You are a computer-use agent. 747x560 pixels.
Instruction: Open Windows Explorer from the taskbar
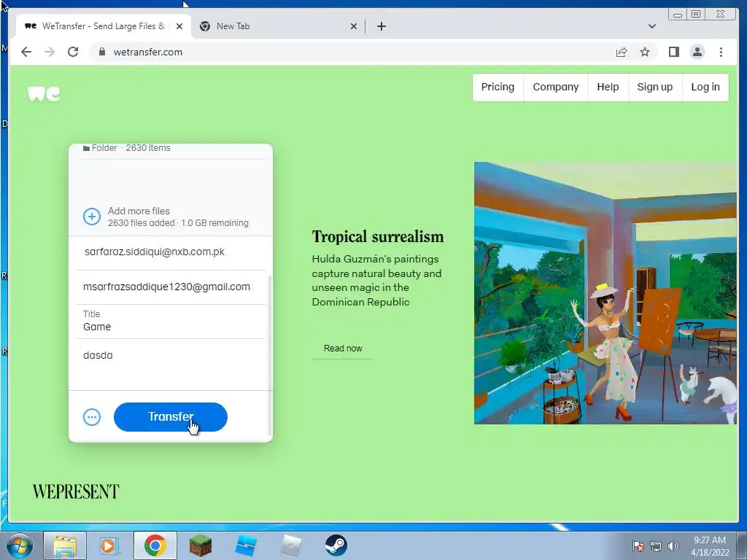(65, 545)
